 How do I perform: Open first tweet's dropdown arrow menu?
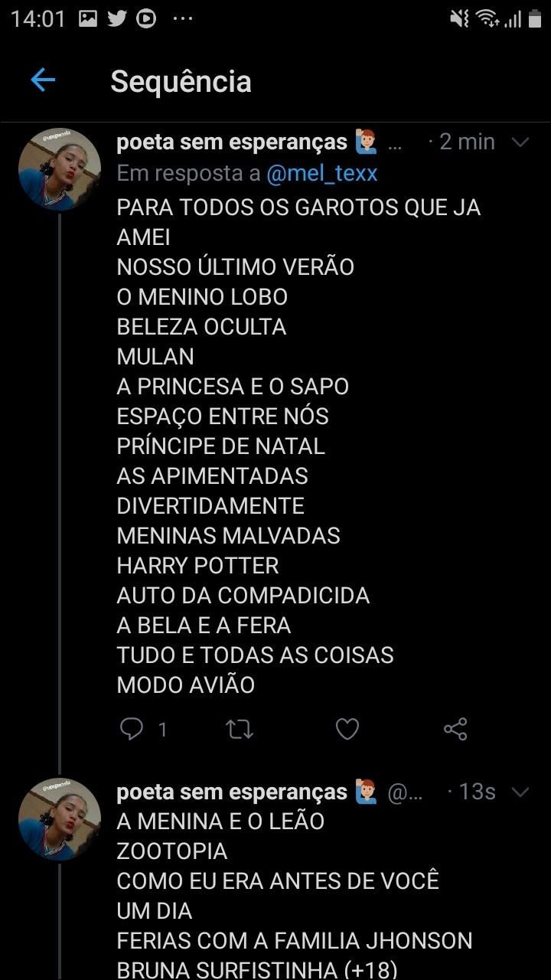[520, 142]
